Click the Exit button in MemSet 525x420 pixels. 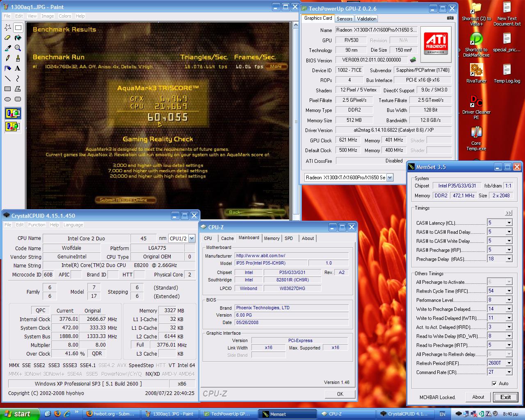pos(506,397)
